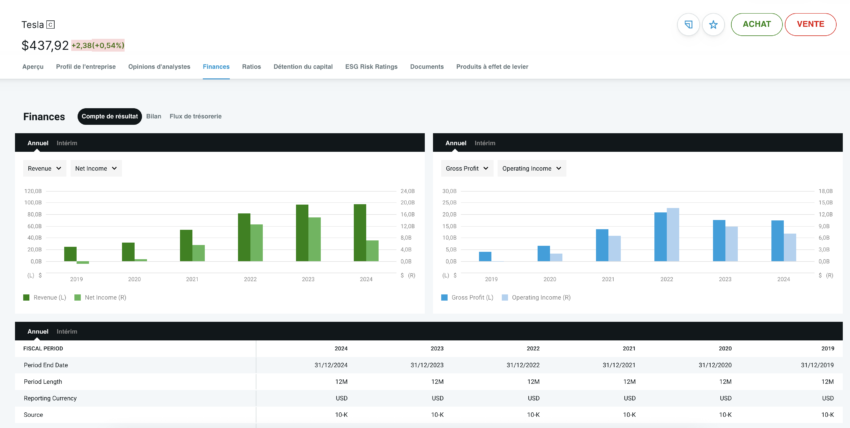850x428 pixels.
Task: Click the star icon to favorite Tesla
Action: (713, 25)
